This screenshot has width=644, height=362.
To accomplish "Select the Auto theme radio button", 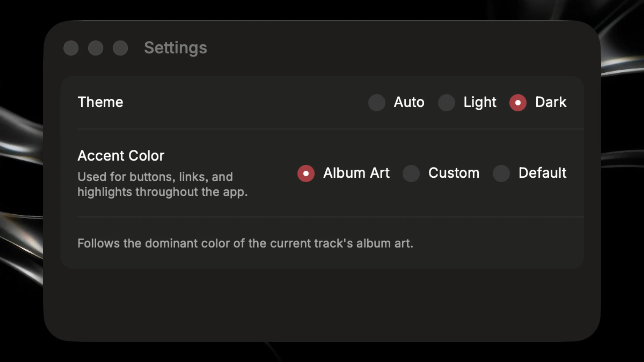I will (377, 102).
